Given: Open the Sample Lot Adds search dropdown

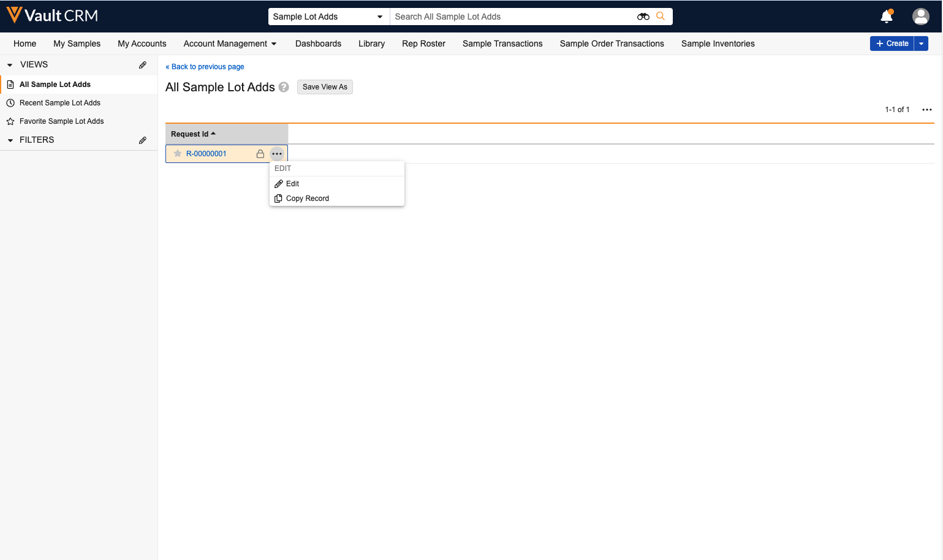Looking at the screenshot, I should [328, 17].
